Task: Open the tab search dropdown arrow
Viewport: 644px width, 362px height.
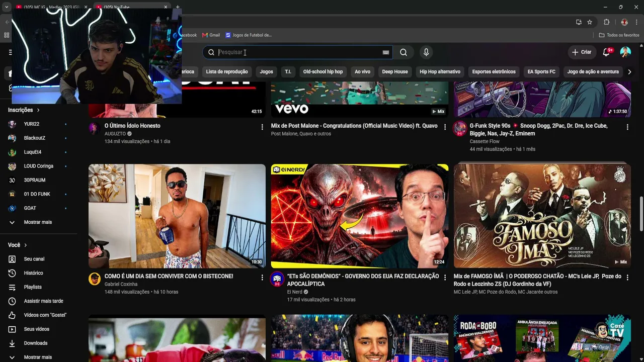Action: pyautogui.click(x=6, y=7)
